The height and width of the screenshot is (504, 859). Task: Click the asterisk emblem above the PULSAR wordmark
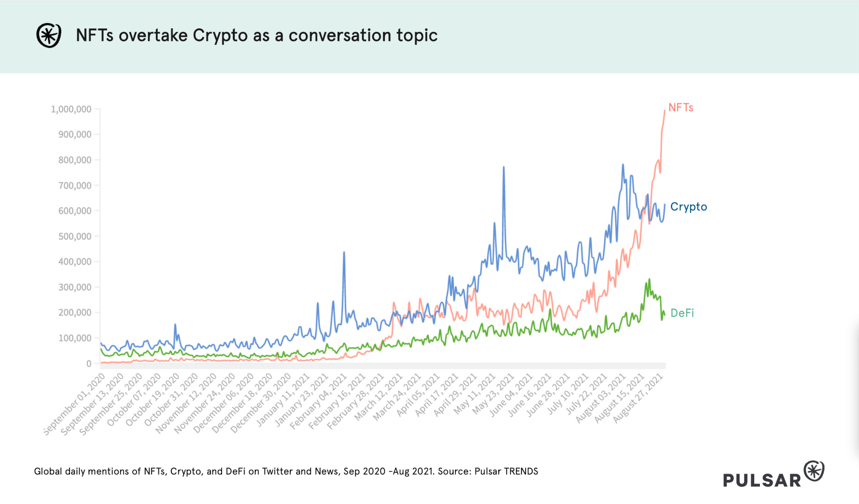pyautogui.click(x=814, y=471)
